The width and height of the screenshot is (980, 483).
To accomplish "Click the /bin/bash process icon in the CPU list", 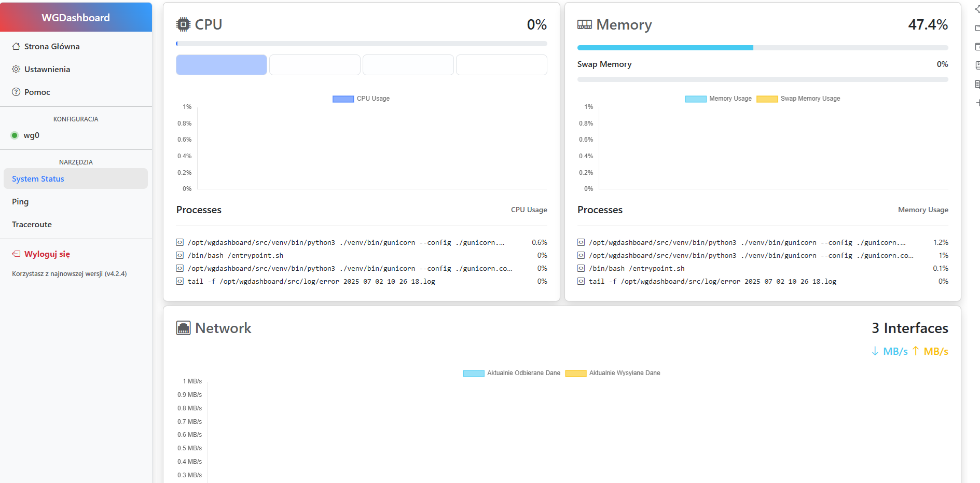I will pyautogui.click(x=180, y=255).
